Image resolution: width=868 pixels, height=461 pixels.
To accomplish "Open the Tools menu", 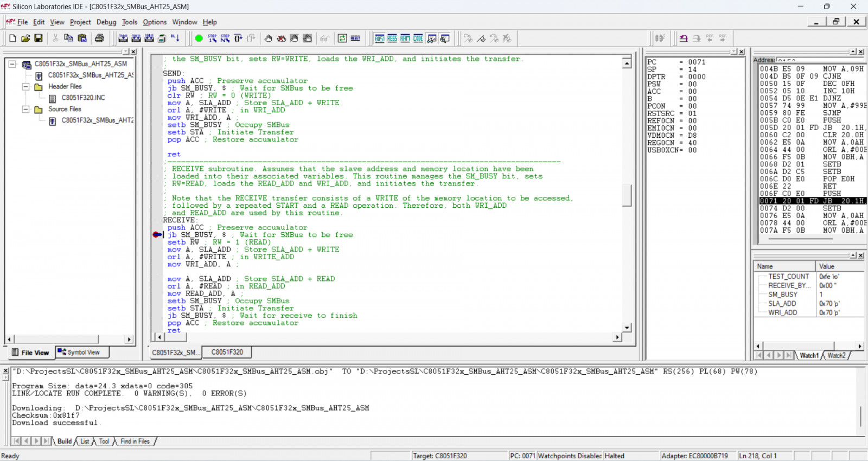I will click(x=130, y=22).
